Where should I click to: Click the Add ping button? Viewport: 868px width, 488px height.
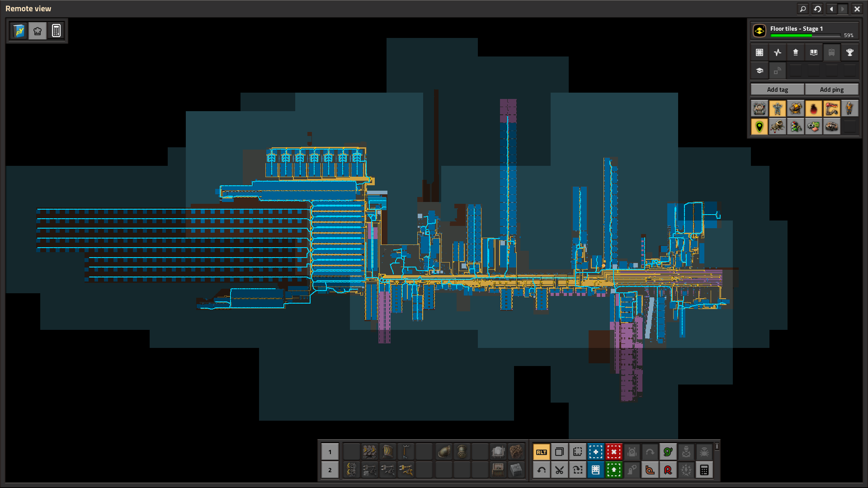pos(832,89)
